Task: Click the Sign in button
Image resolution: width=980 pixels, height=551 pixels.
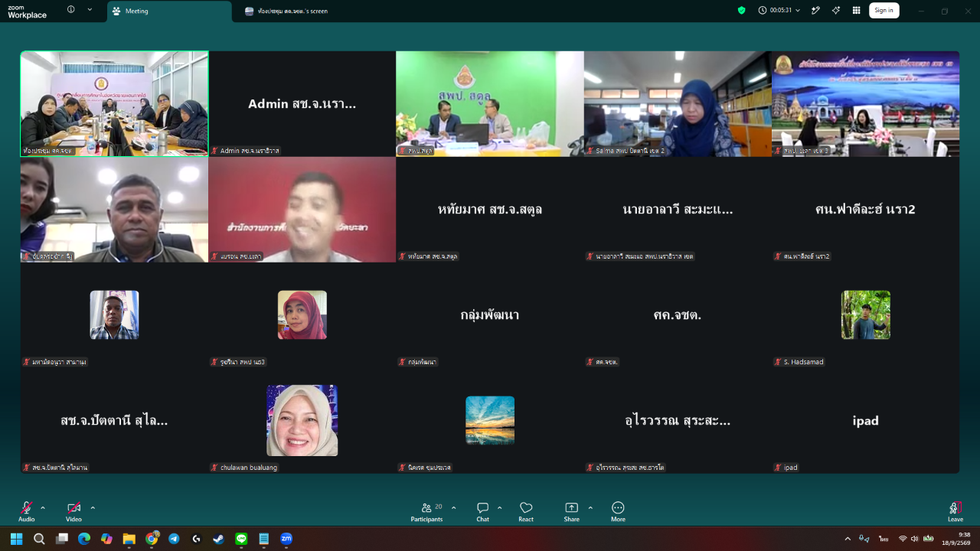Action: point(884,11)
